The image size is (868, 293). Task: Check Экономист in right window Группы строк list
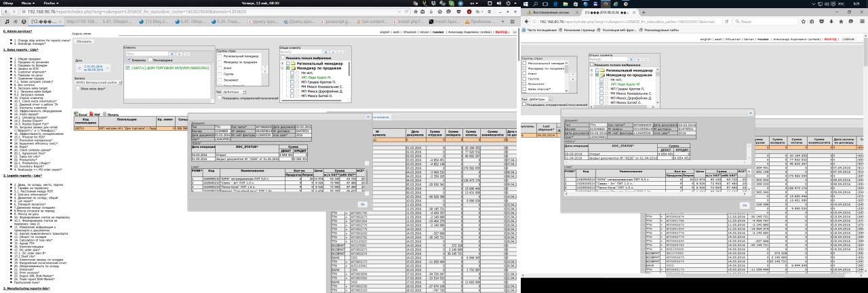524,84
